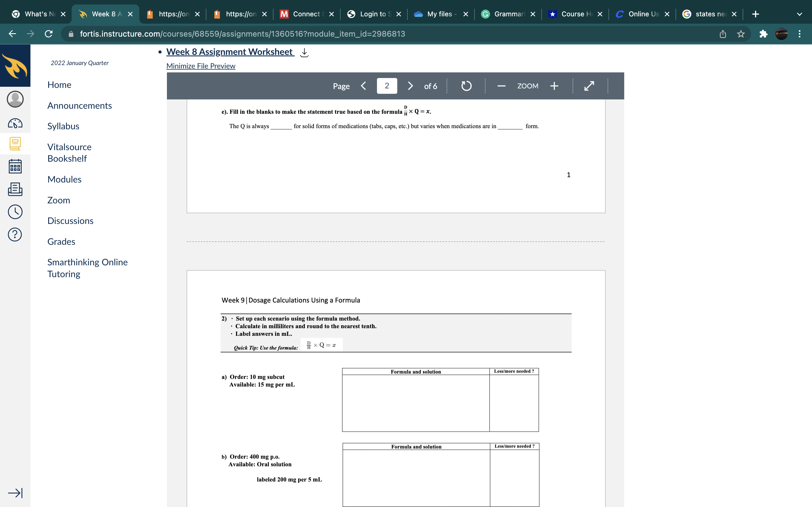Open the Calendar in the sidebar

point(15,167)
